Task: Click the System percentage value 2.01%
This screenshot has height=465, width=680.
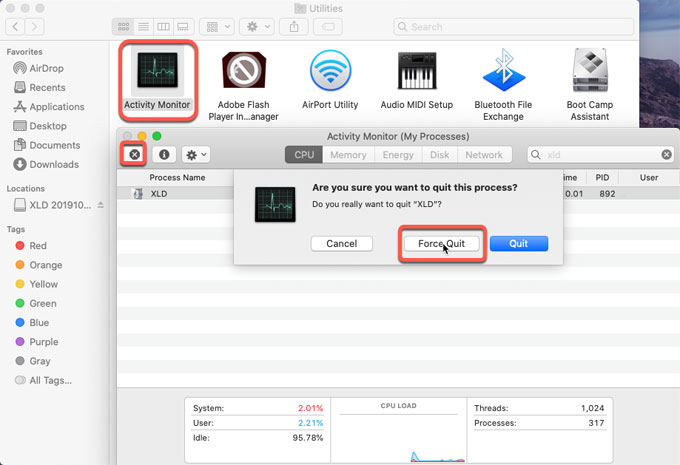Action: 310,408
